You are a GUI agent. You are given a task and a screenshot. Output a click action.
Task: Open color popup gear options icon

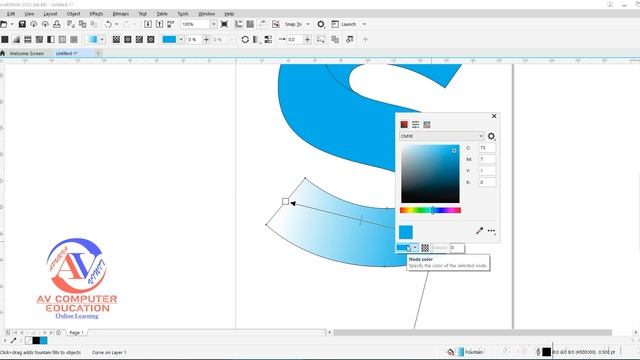coord(491,136)
